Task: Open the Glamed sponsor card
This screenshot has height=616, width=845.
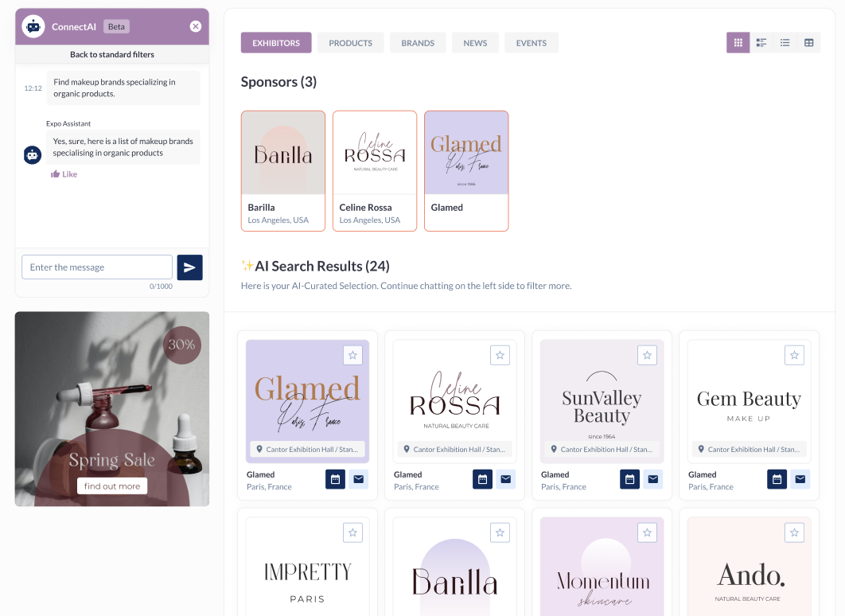Action: (466, 171)
